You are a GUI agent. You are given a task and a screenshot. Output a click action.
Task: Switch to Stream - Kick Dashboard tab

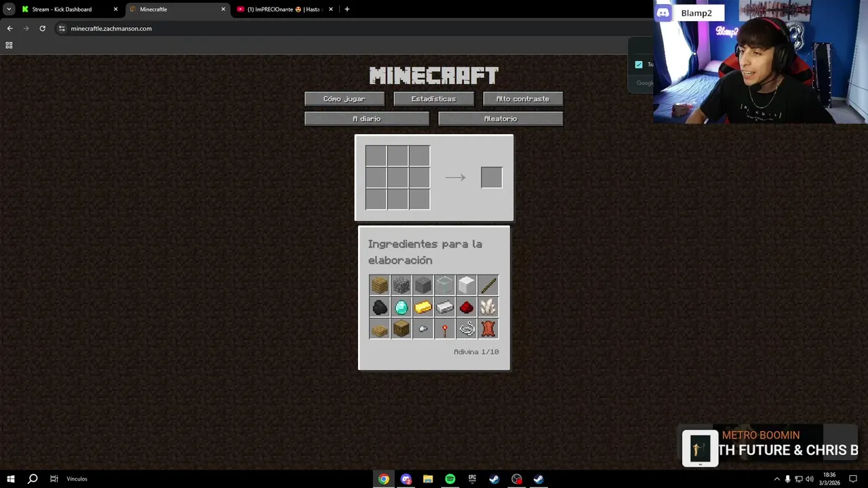[x=69, y=9]
